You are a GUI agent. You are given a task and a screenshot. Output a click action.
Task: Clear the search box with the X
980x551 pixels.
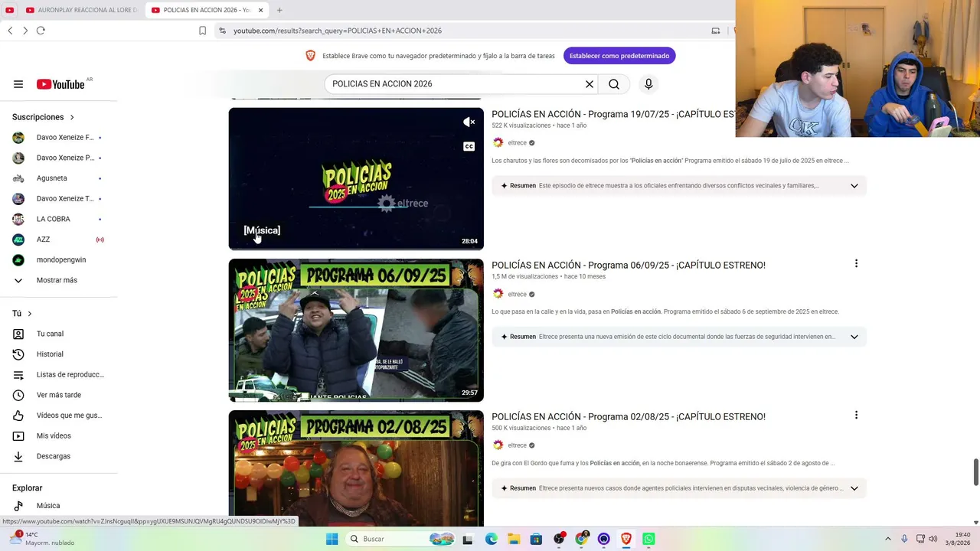click(x=590, y=84)
